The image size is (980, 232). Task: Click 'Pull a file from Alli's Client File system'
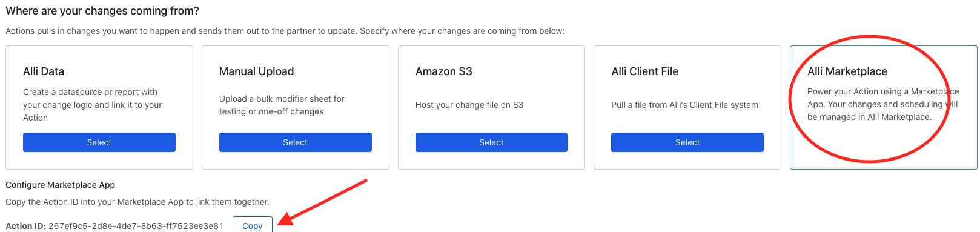click(684, 105)
